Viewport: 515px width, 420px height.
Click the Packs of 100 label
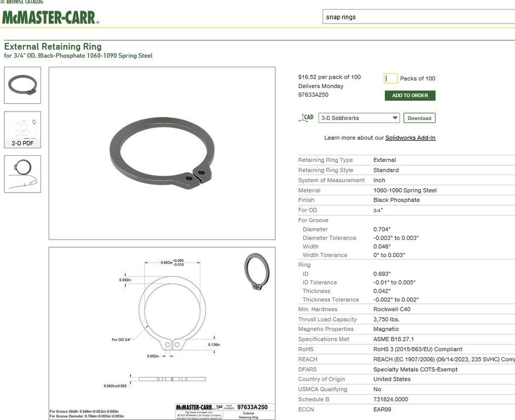418,78
